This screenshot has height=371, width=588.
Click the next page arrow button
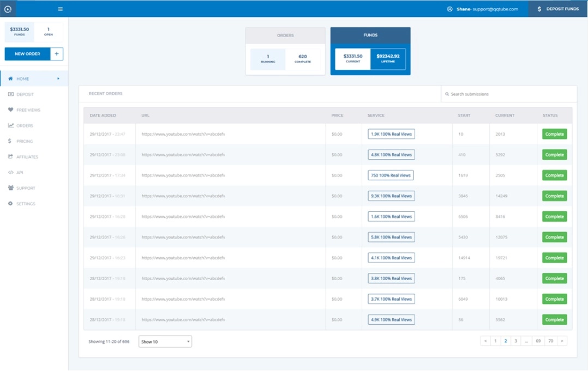(x=562, y=340)
